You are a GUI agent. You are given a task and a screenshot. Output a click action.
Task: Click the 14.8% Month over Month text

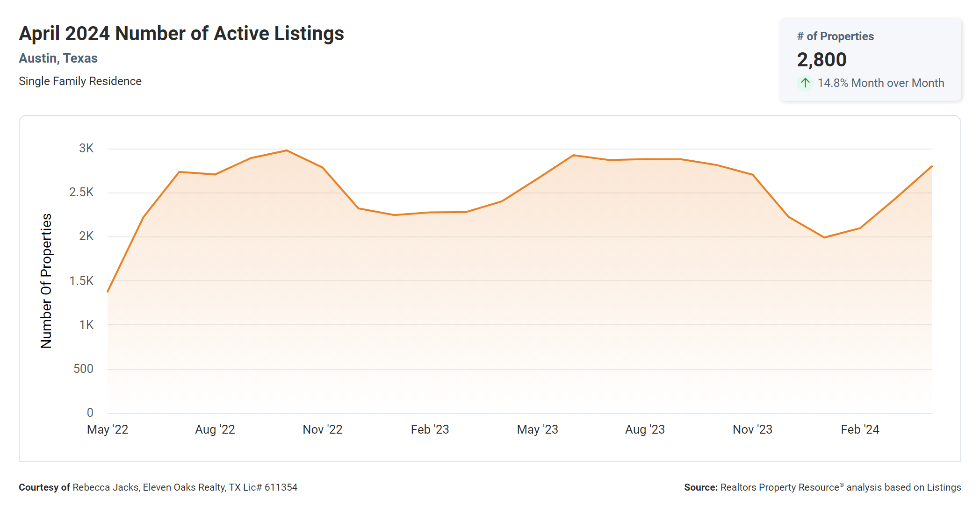point(880,83)
